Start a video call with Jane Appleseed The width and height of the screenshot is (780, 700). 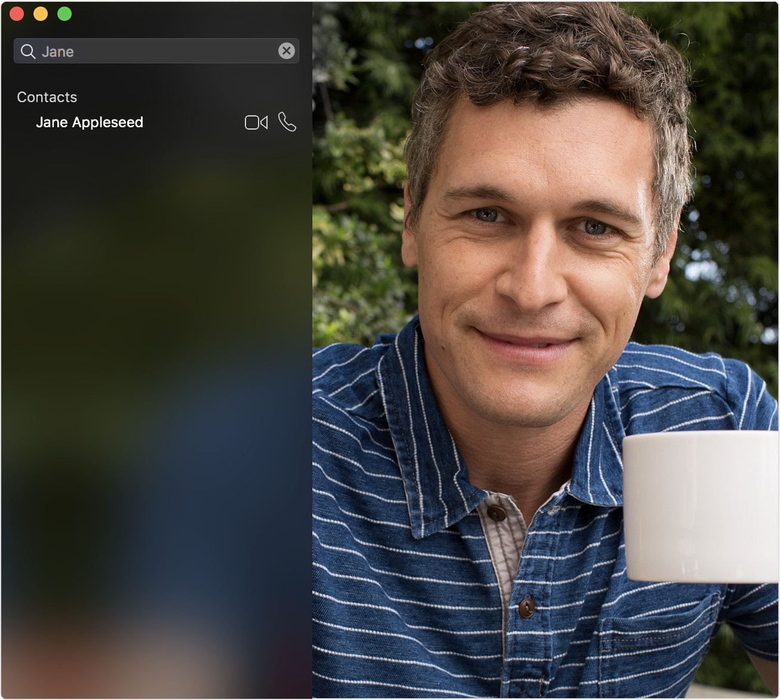pos(256,122)
